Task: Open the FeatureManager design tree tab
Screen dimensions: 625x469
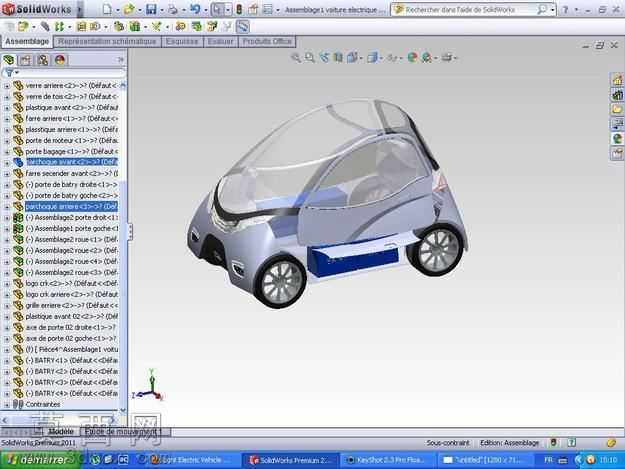Action: [9, 60]
